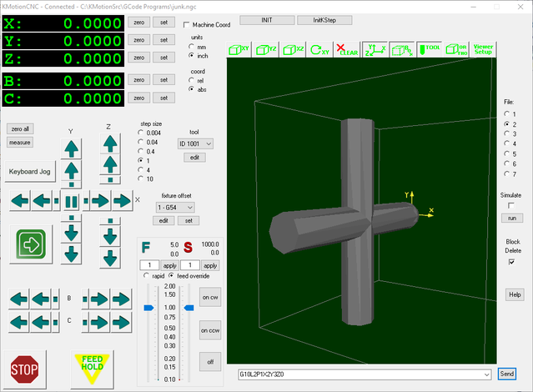The image size is (533, 392).
Task: Enable the Machine Coord checkbox
Action: tap(186, 25)
